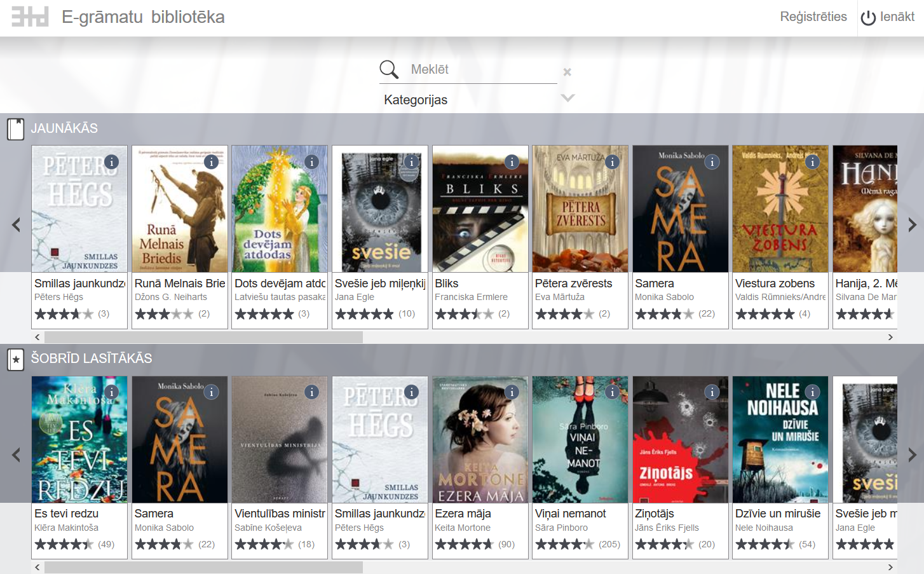The height and width of the screenshot is (574, 924).
Task: Open Viestura zobens book cover
Action: click(780, 209)
